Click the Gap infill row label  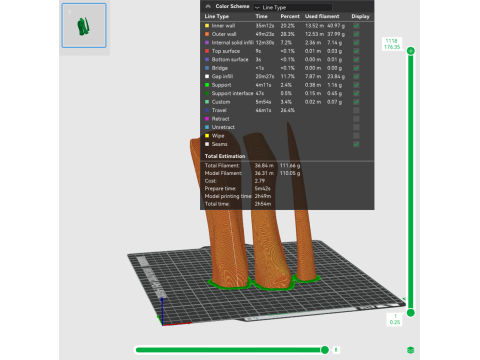[x=222, y=76]
